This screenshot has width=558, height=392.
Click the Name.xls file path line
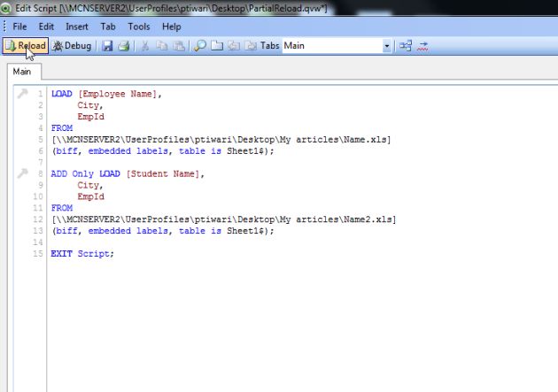(221, 140)
